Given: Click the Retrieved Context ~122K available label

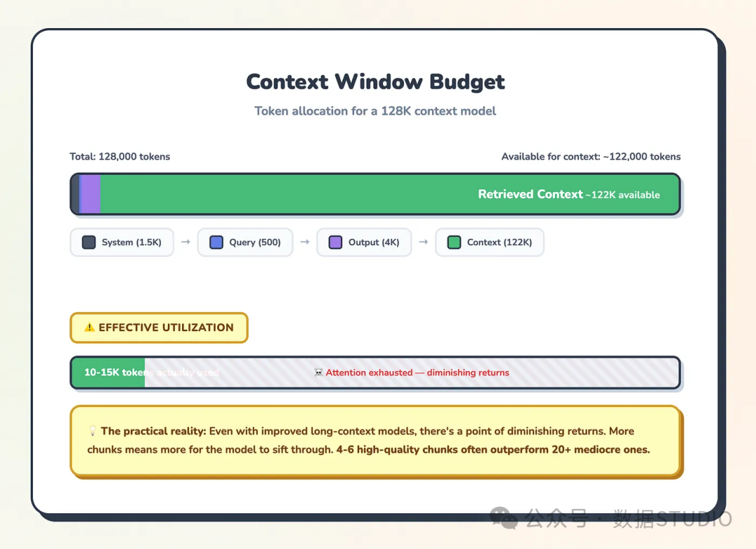Looking at the screenshot, I should [569, 194].
